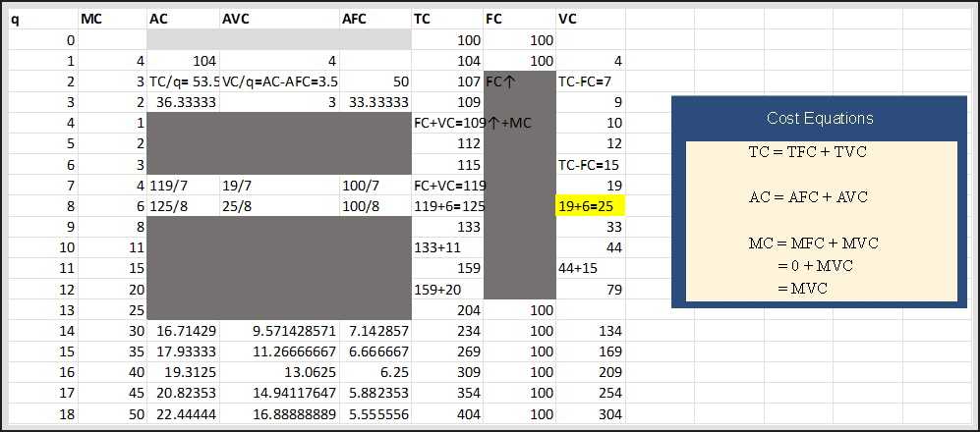Image resolution: width=980 pixels, height=432 pixels.
Task: Click the AC value 22.44444
Action: point(183,414)
